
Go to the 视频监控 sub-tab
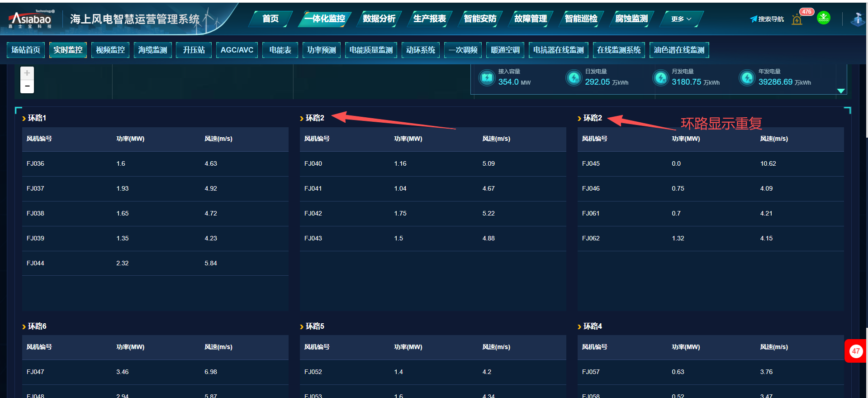coord(110,50)
